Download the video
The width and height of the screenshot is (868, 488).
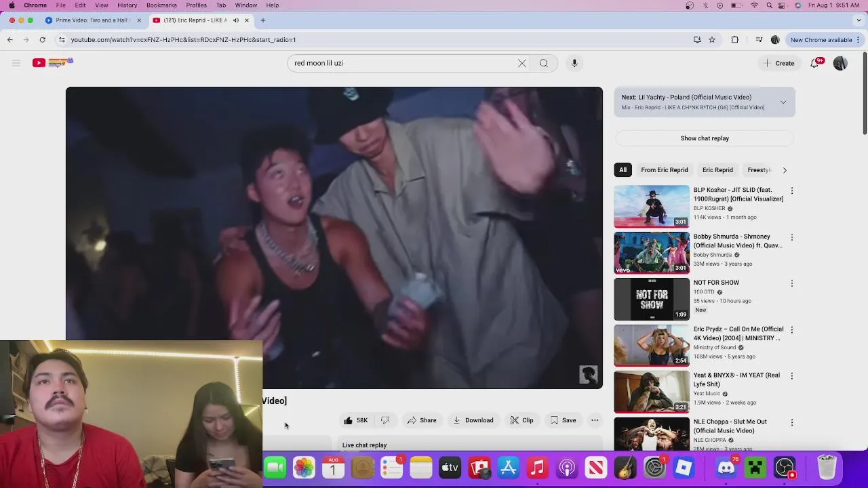point(473,420)
